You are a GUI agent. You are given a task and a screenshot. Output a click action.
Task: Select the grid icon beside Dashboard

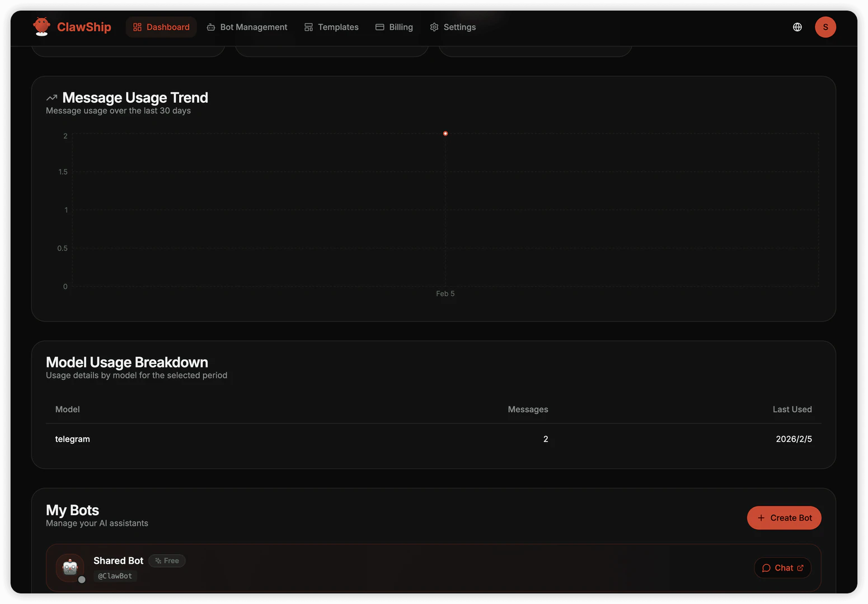137,26
